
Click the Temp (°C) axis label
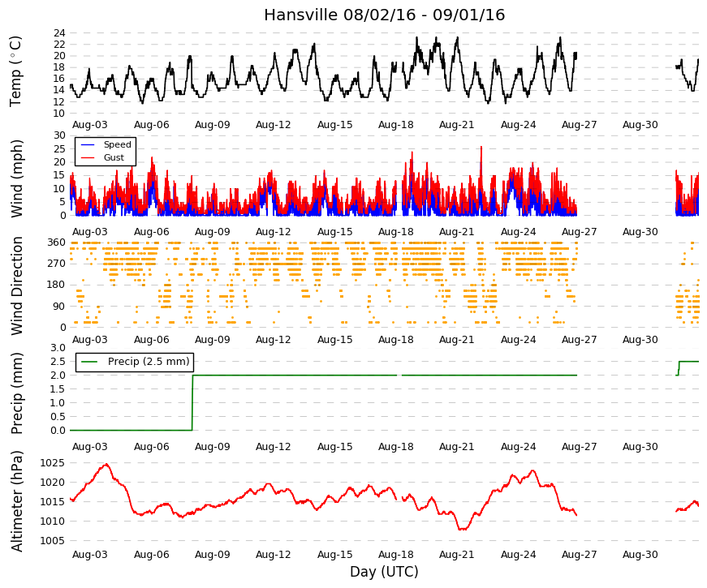click(x=15, y=71)
